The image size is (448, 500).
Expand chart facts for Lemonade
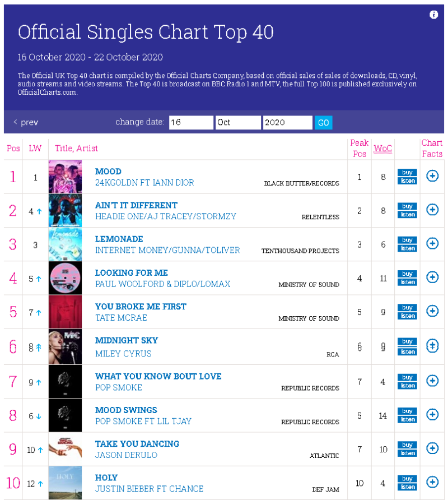pyautogui.click(x=431, y=244)
